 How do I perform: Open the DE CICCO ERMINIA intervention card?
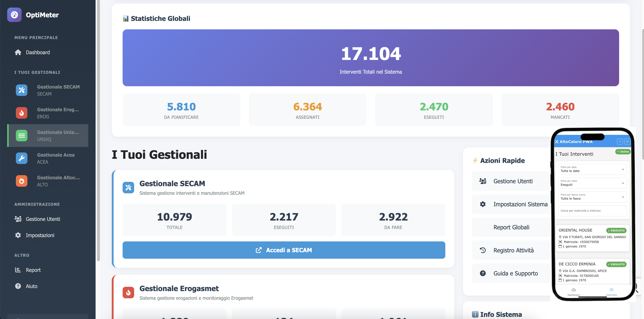[592, 272]
